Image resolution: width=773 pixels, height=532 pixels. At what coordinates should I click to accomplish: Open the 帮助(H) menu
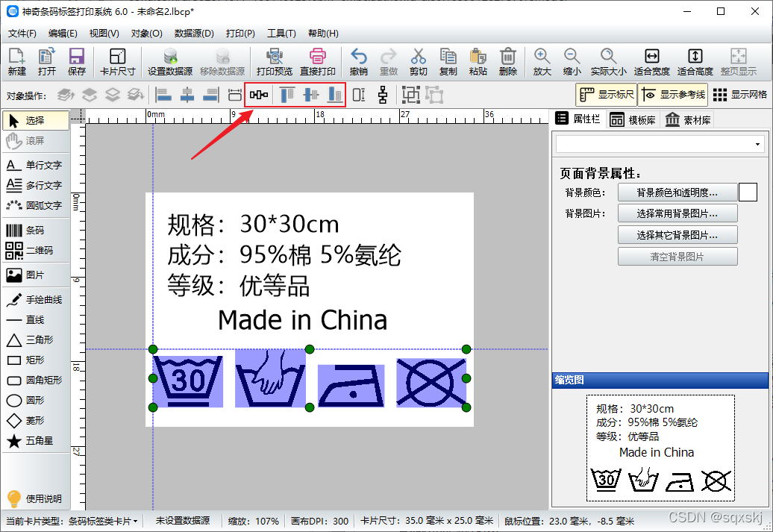coord(323,34)
